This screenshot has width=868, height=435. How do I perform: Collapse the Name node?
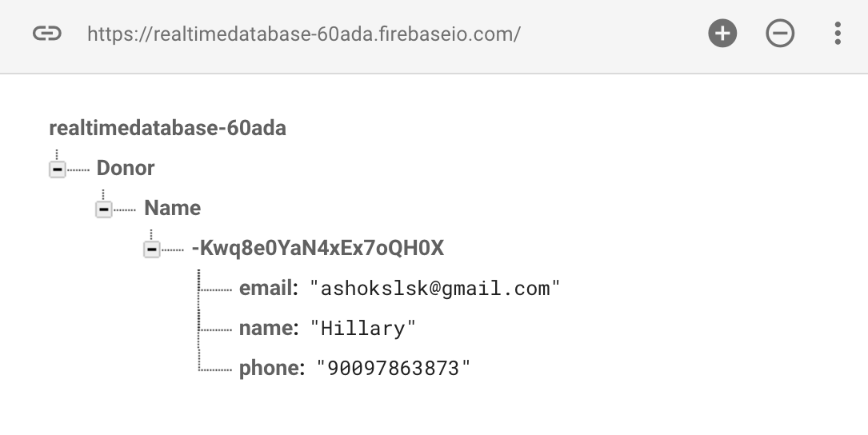click(x=103, y=210)
